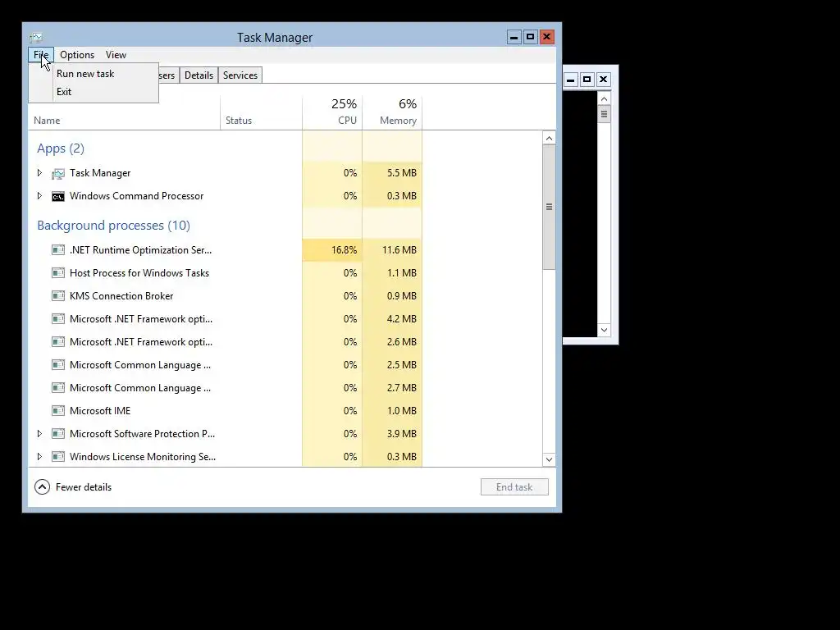Image resolution: width=840 pixels, height=630 pixels.
Task: Close the command prompt window
Action: point(603,80)
